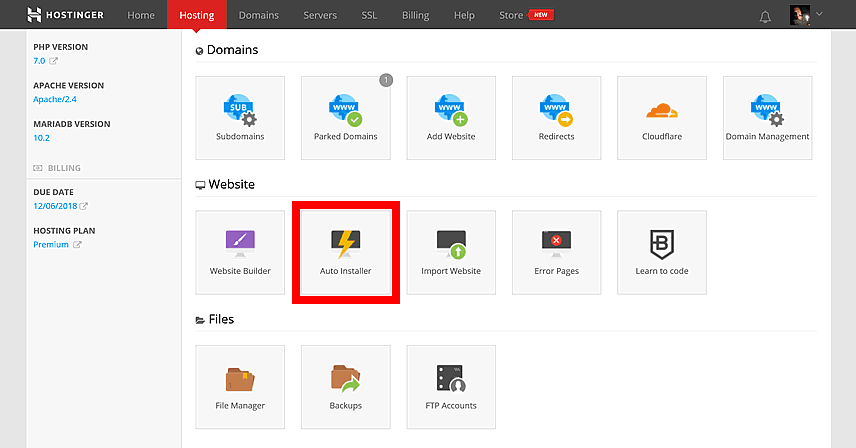This screenshot has height=448, width=856.
Task: Open the Help menu
Action: coord(464,15)
